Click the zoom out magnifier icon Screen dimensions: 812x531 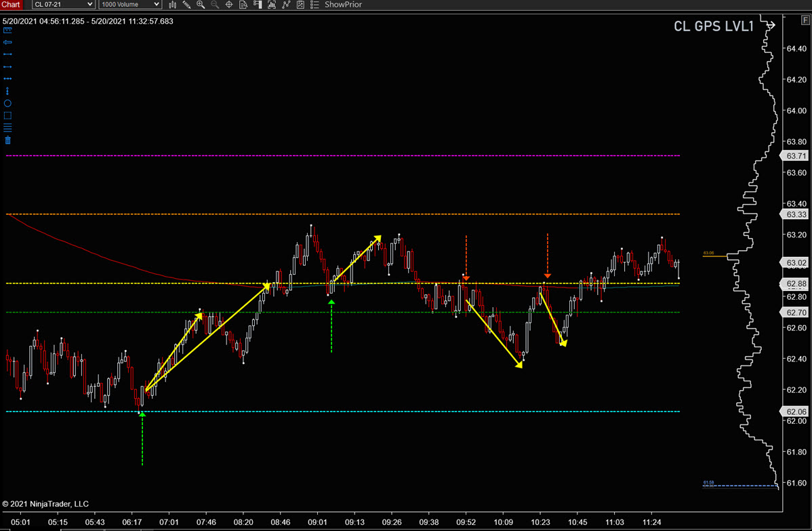[x=214, y=5]
